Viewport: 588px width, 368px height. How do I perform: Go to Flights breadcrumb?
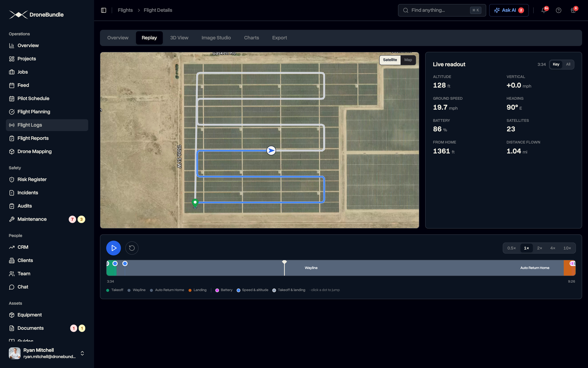pos(125,10)
